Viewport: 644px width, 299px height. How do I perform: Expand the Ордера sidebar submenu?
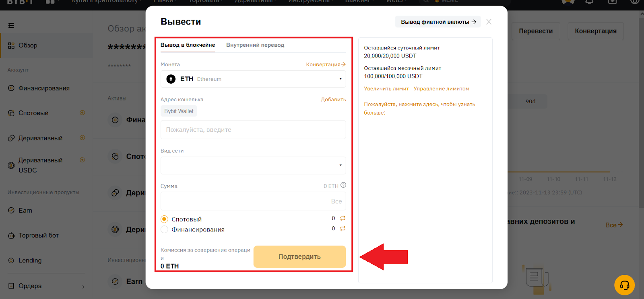pos(83,287)
